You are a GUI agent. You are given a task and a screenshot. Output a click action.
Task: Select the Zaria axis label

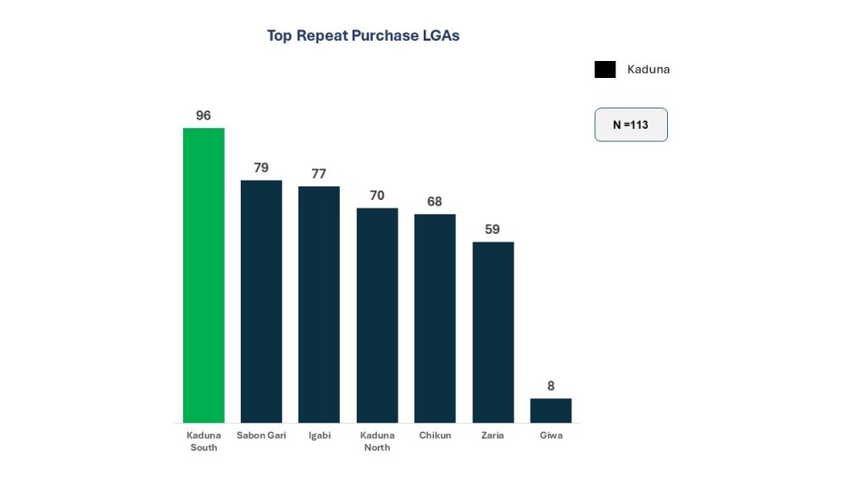coord(492,435)
